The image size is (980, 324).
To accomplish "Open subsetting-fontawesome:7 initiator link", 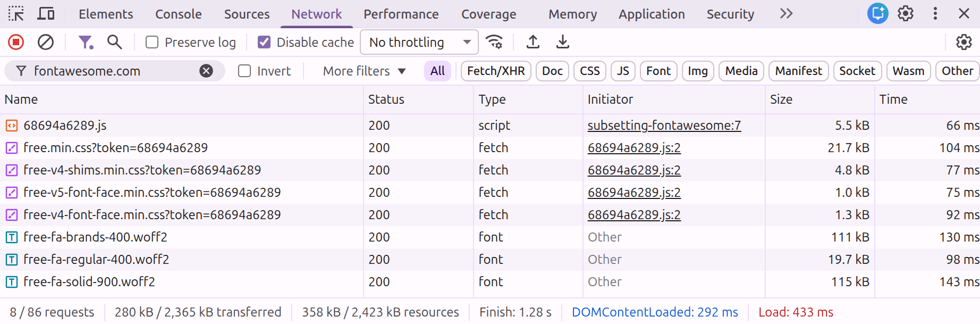I will pos(664,126).
